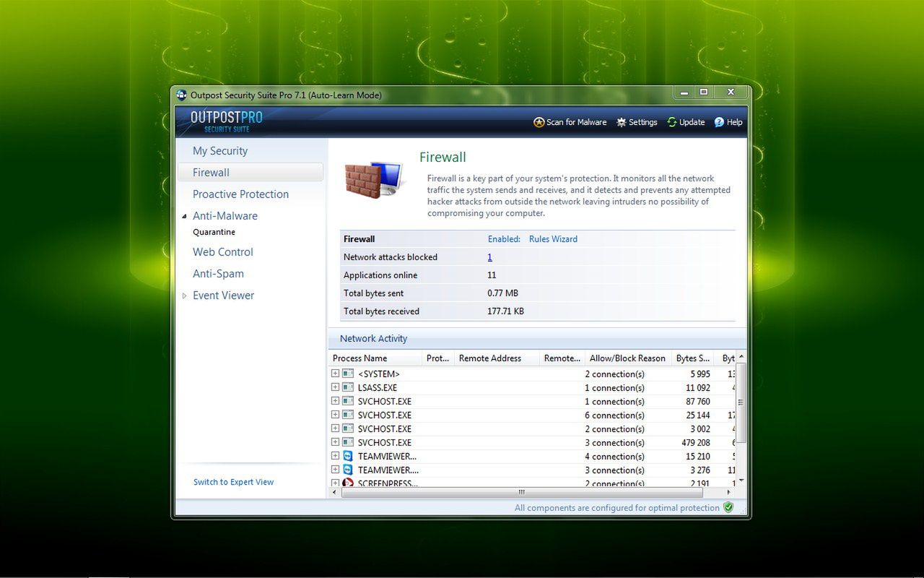Click the green Update arrows icon

[x=672, y=122]
